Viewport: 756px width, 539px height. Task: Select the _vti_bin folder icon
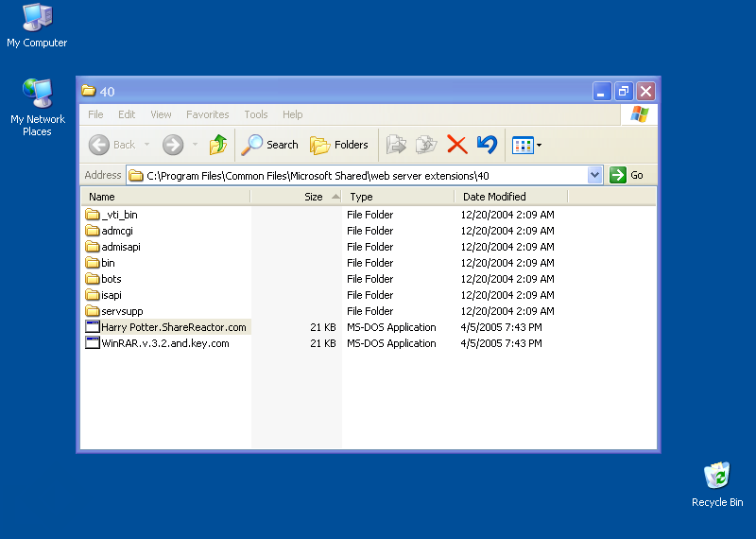pyautogui.click(x=92, y=215)
